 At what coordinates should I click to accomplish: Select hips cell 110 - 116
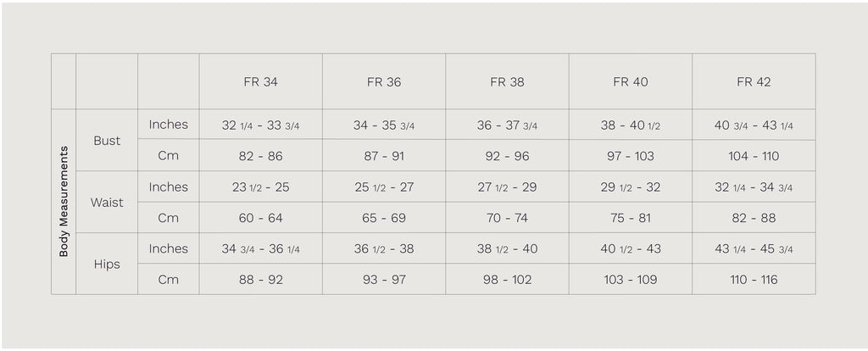click(754, 280)
